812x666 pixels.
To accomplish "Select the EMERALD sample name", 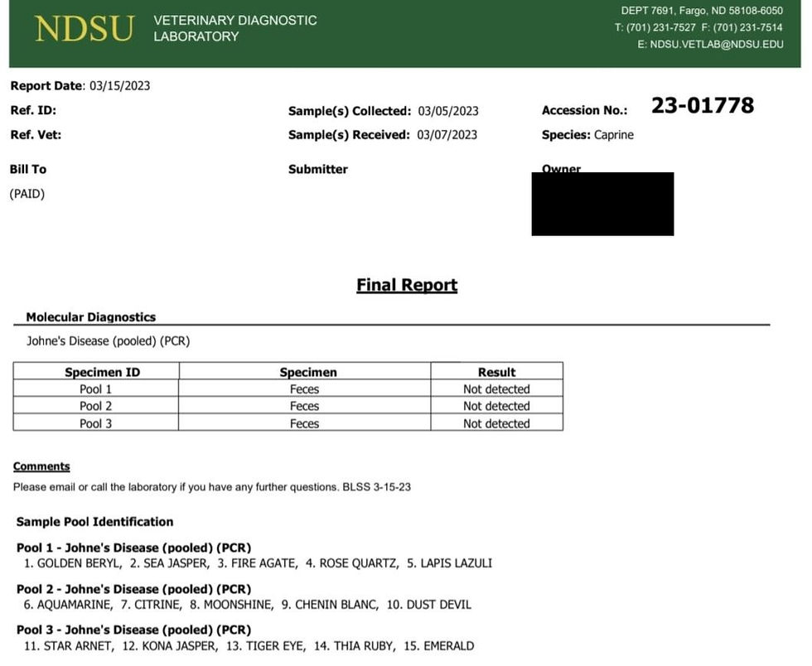I will point(448,646).
